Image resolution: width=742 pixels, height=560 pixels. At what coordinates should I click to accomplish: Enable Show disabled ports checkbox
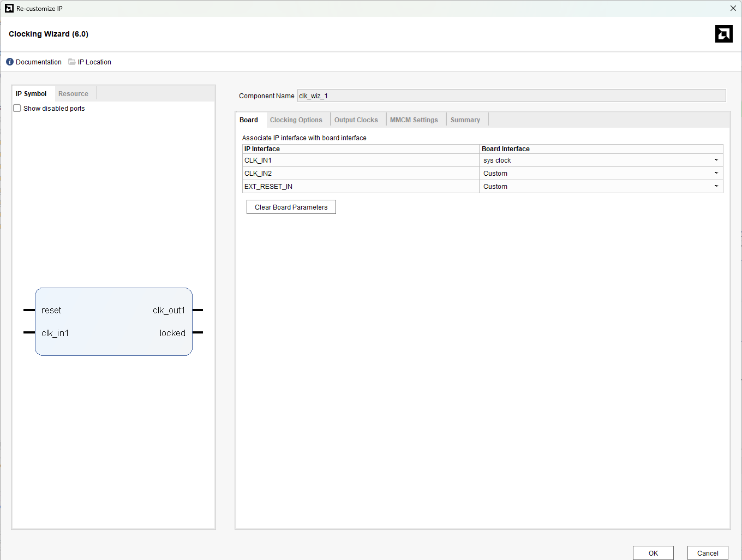[17, 109]
